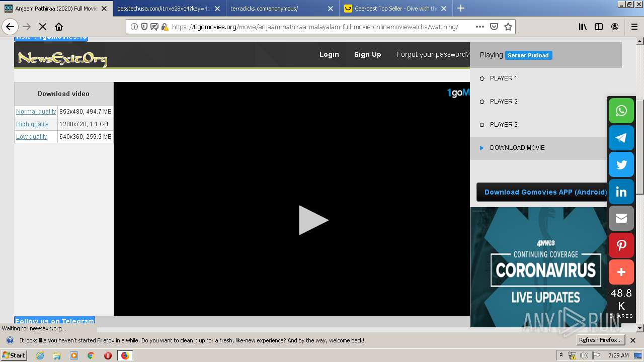
Task: Dismiss the Firefox refresh notification bar
Action: (633, 340)
